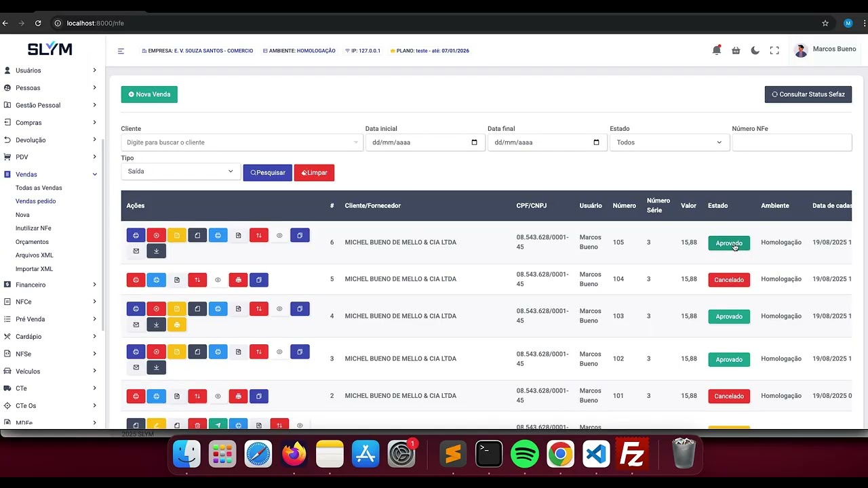This screenshot has width=868, height=488.
Task: Click the light-blue printer icon for sale 104
Action: click(x=156, y=279)
